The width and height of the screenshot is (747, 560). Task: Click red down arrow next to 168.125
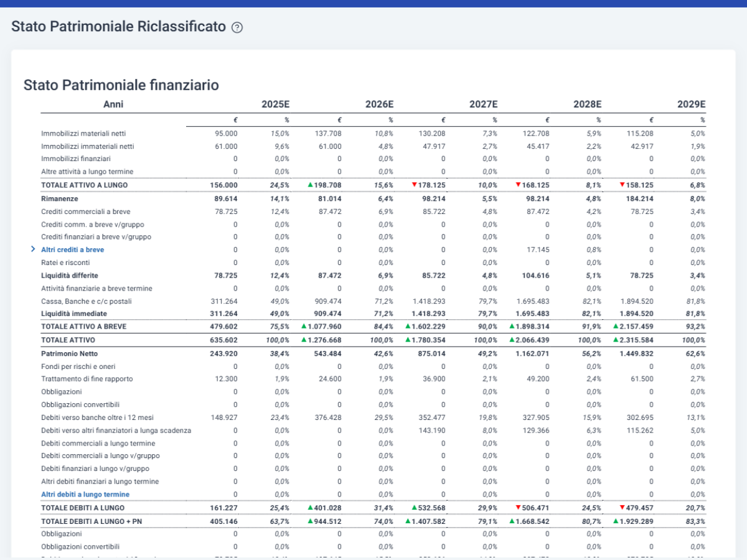tap(517, 185)
